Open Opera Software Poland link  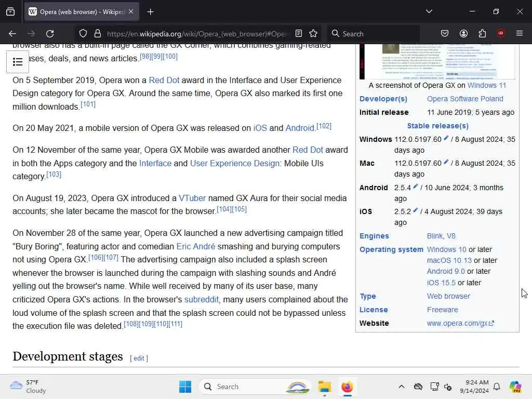click(465, 99)
